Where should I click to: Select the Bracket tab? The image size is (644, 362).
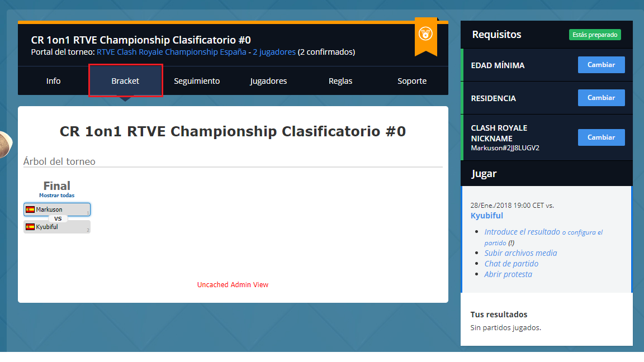125,81
